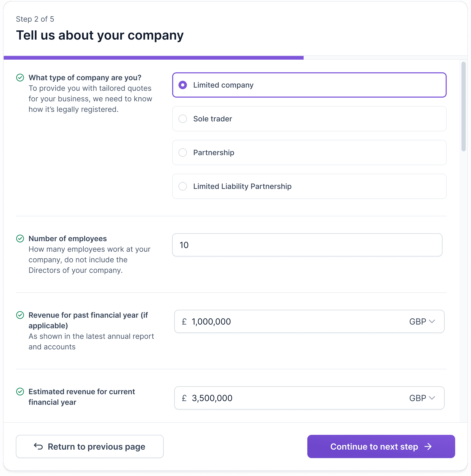
Task: Click the right arrow icon on Continue button
Action: [x=428, y=446]
